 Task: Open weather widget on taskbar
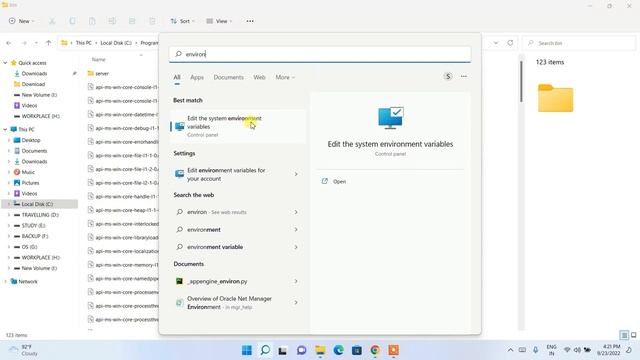pos(24,350)
